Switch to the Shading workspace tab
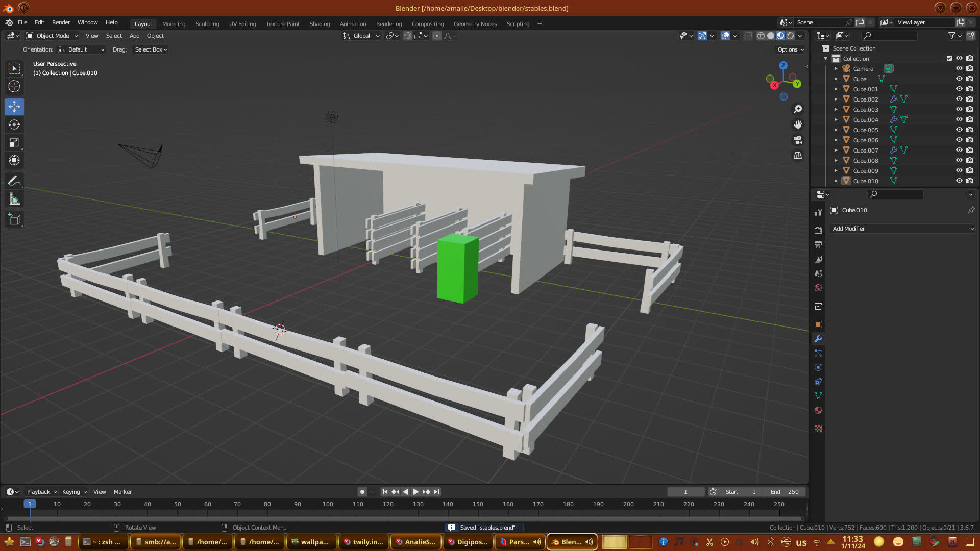 click(x=320, y=24)
